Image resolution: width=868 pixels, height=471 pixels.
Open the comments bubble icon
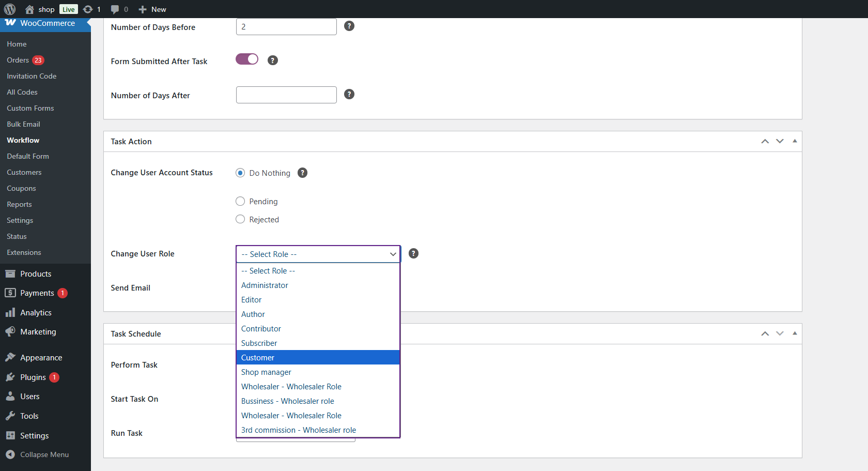[x=115, y=9]
